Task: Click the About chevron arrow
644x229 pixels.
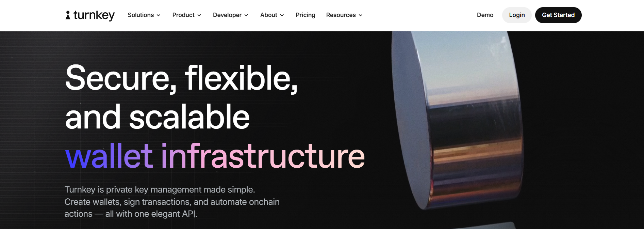Action: (x=282, y=15)
